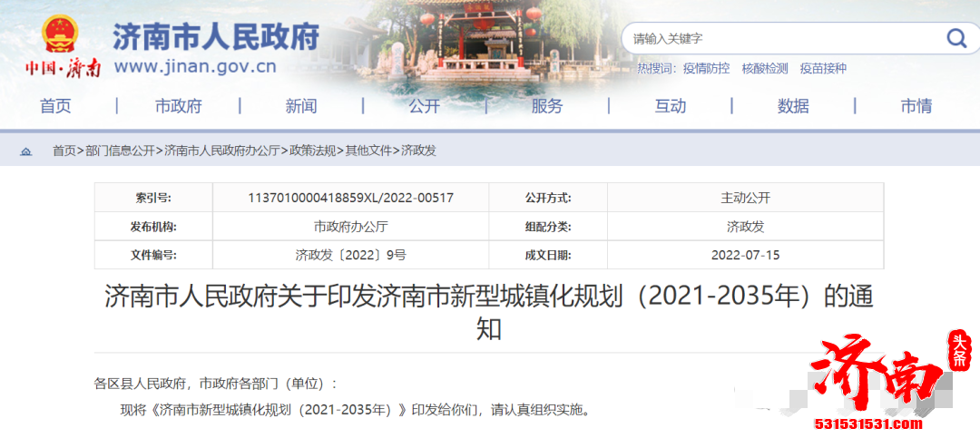Click the 成文日期 label cell
This screenshot has height=438, width=980.
pos(548,255)
